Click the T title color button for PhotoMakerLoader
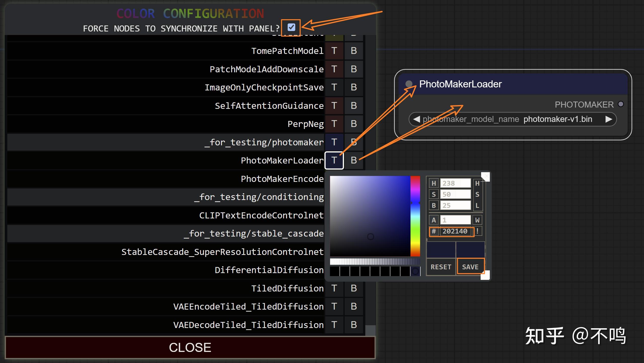644x363 pixels. point(334,160)
